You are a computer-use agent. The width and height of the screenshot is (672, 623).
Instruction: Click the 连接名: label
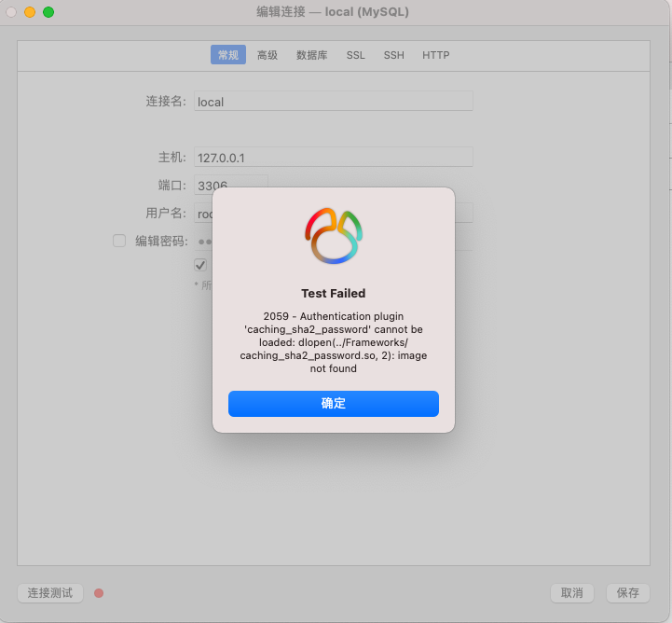pyautogui.click(x=166, y=101)
